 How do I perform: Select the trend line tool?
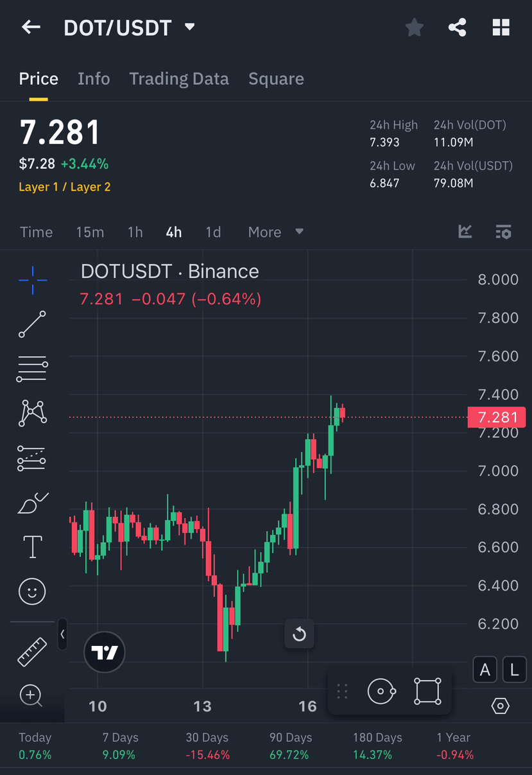point(32,324)
